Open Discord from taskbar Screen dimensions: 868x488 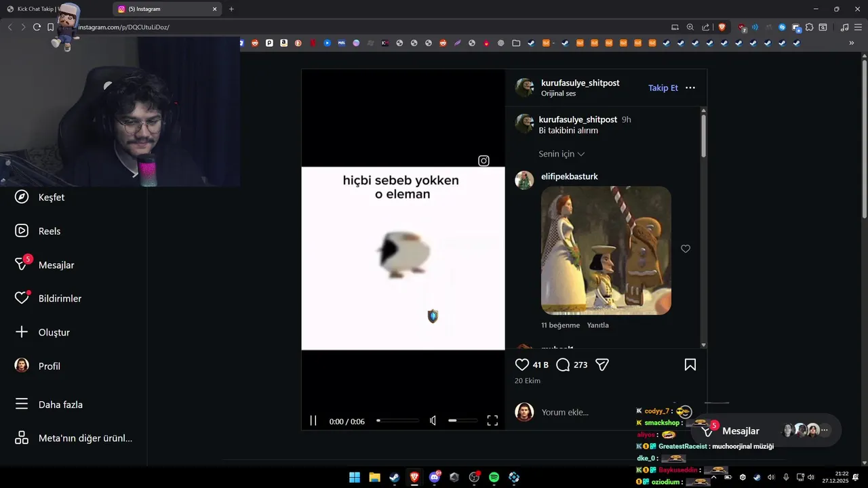tap(435, 477)
